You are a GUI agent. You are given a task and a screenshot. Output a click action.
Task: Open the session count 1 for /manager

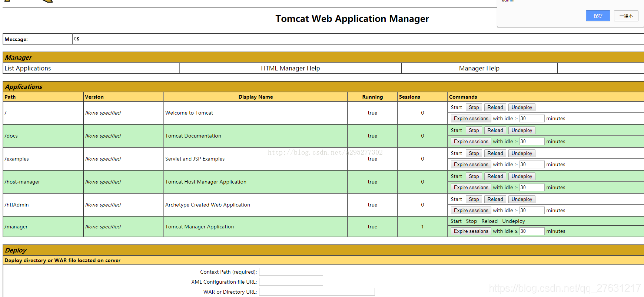pos(422,227)
